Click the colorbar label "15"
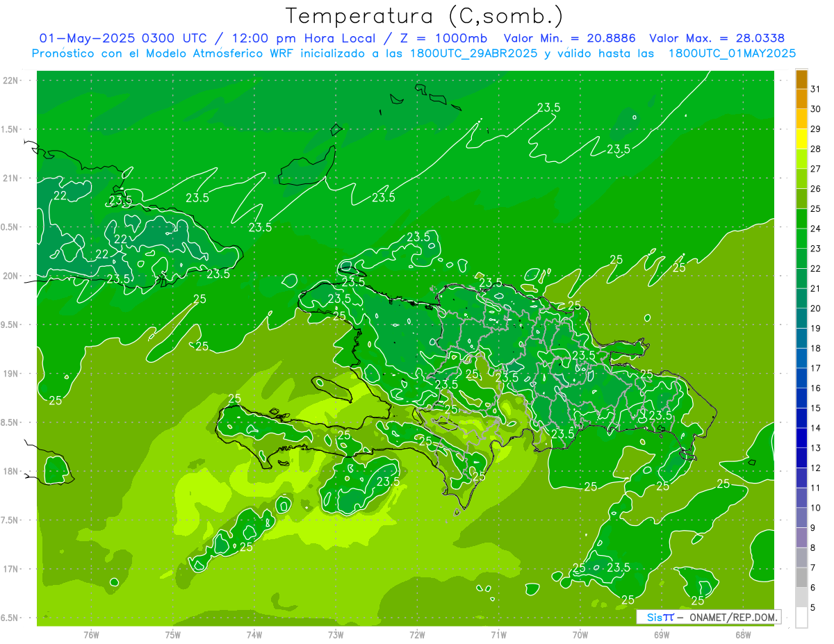The image size is (834, 644). pos(816,408)
